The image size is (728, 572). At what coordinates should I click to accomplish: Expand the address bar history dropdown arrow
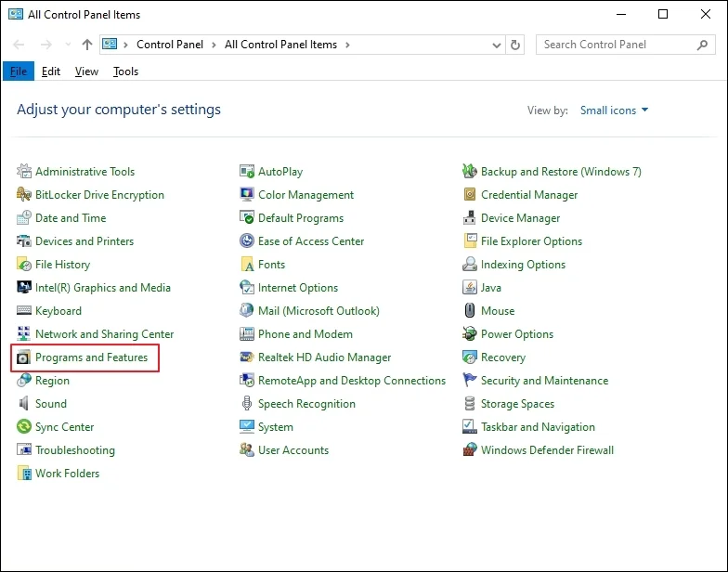pyautogui.click(x=496, y=45)
